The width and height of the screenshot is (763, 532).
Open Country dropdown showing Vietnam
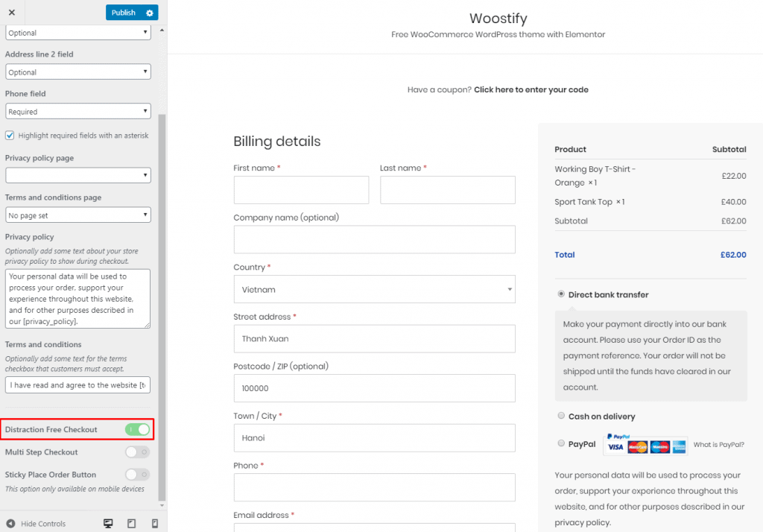click(374, 289)
